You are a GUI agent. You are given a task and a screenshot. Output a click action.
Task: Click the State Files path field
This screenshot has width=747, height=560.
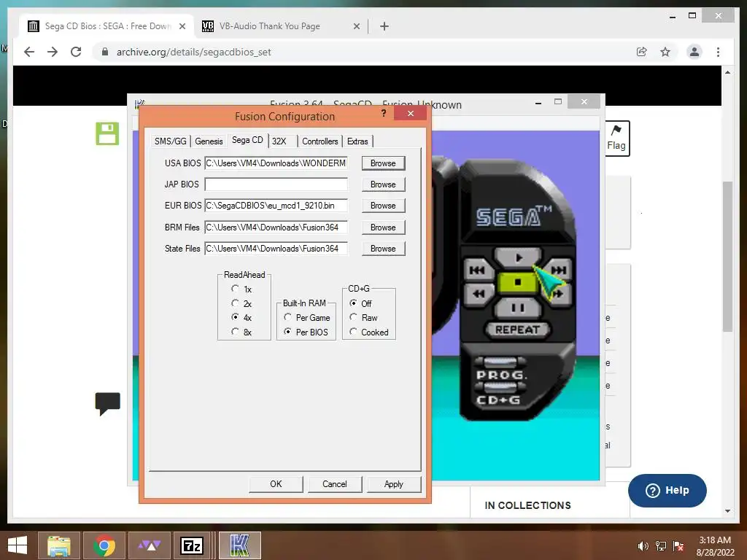click(276, 249)
